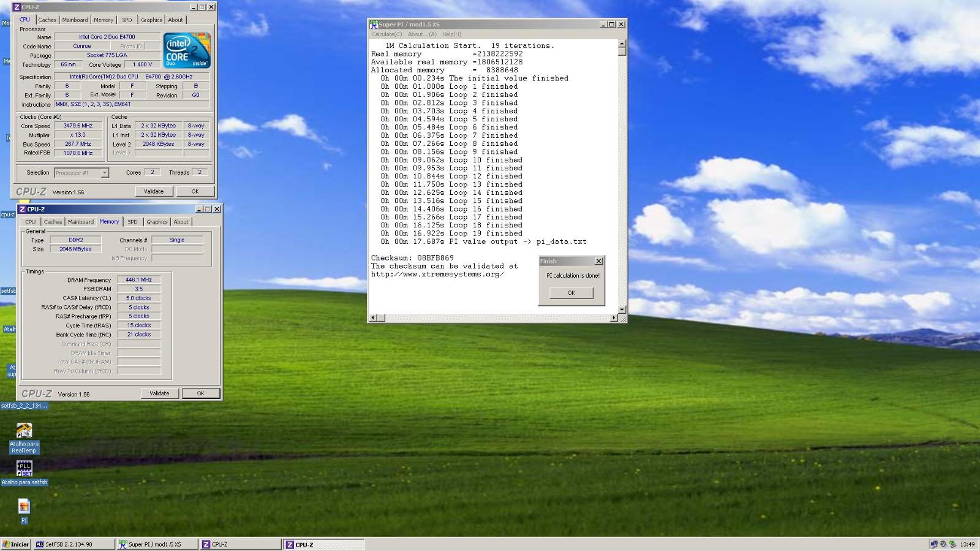This screenshot has width=980, height=551.
Task: Open SPD tab in the lower CPU-Z window
Action: [132, 222]
